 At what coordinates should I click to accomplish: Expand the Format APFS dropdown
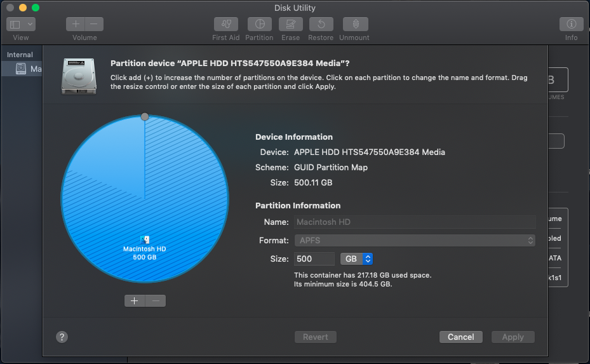pyautogui.click(x=415, y=241)
